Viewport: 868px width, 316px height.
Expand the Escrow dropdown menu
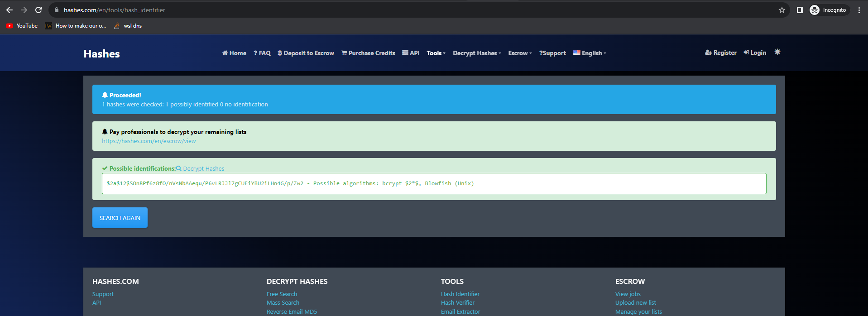pyautogui.click(x=519, y=53)
